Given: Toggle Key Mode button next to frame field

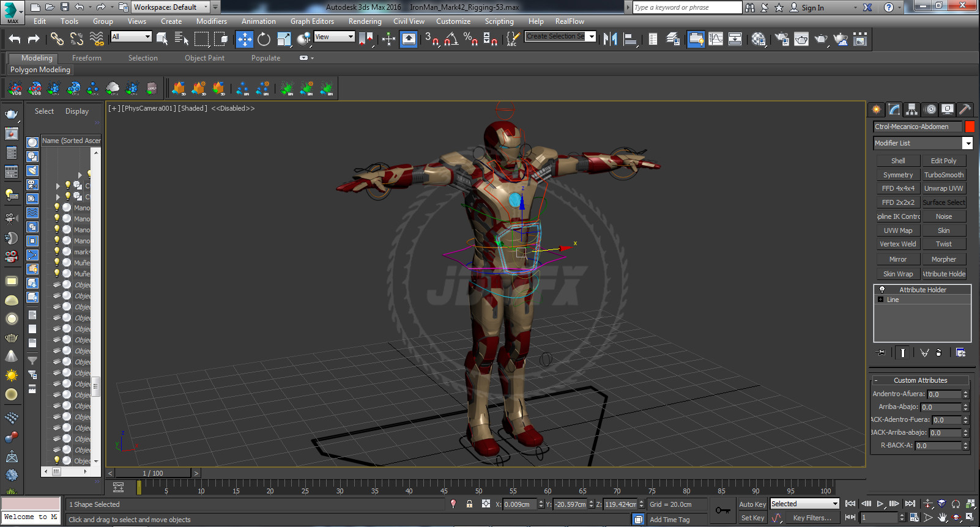Looking at the screenshot, I should coord(850,517).
